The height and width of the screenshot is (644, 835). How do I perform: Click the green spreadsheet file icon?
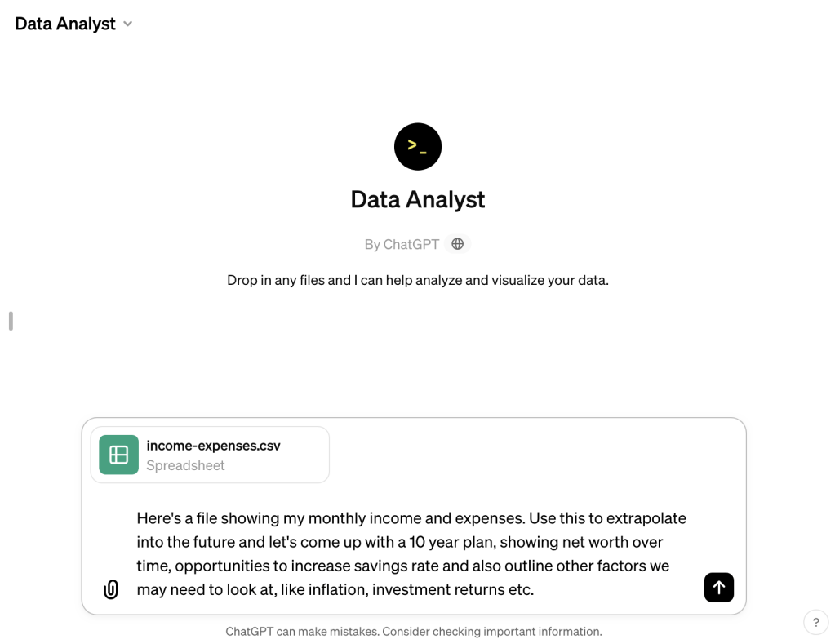[x=119, y=455]
